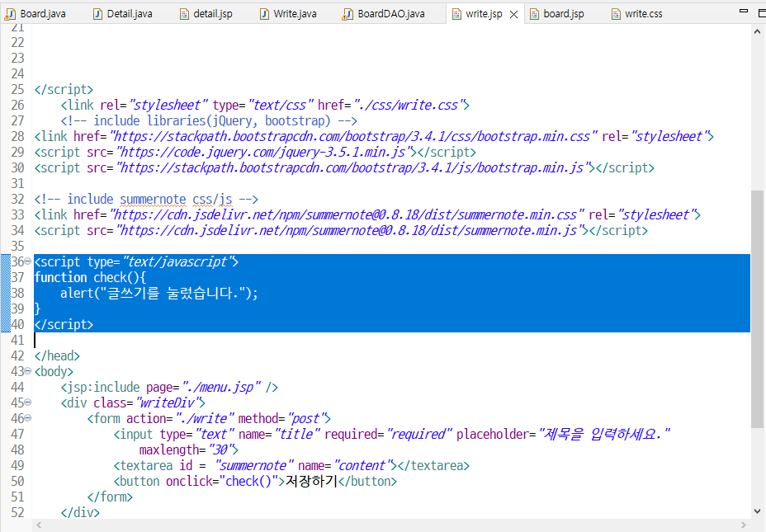Click the alert statement on line 38
766x532 pixels.
pos(158,293)
